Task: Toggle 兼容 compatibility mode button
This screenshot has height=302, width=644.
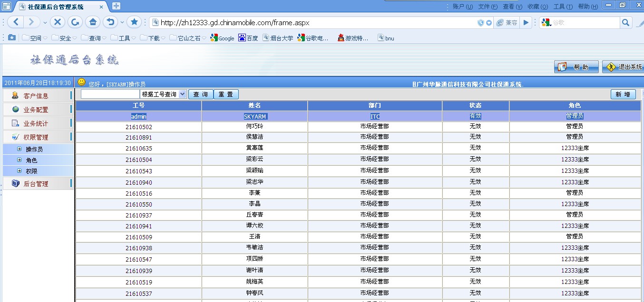Action: click(507, 22)
